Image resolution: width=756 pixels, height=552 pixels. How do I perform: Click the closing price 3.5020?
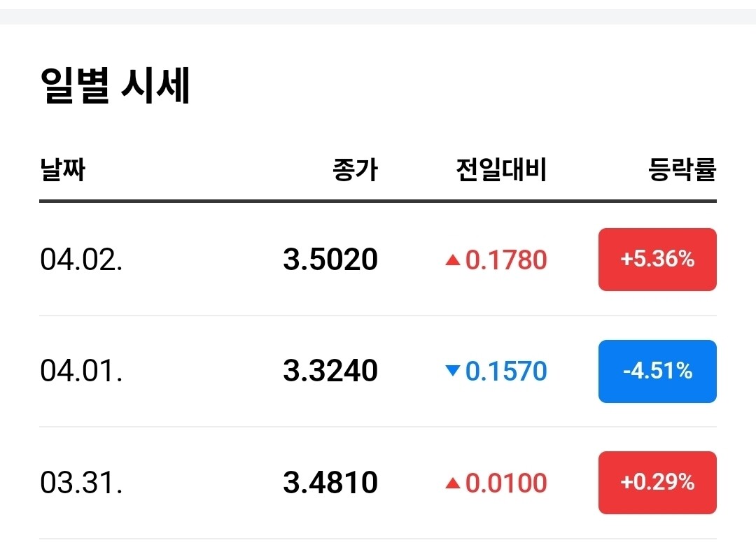[330, 260]
